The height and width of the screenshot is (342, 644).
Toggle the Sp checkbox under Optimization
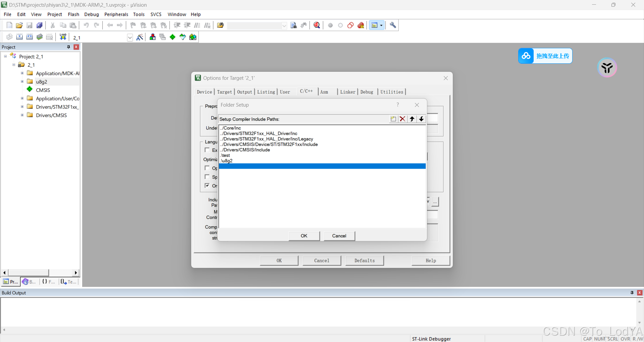207,177
